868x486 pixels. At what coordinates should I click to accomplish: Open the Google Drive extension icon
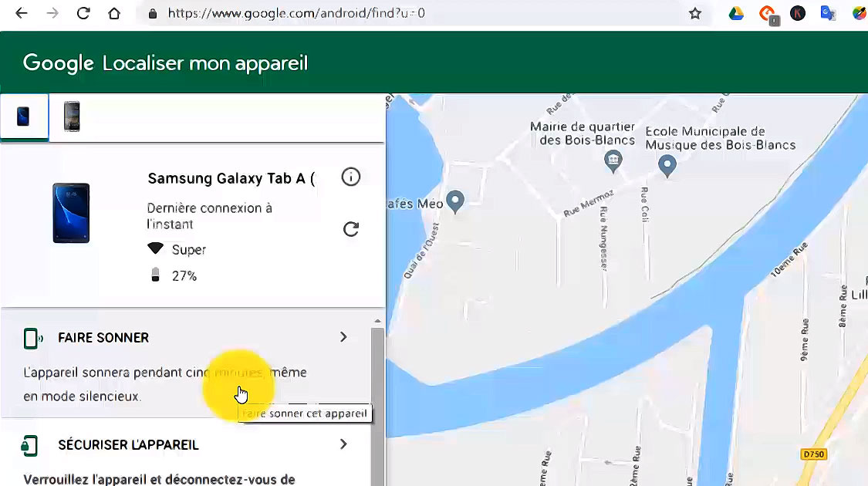pyautogui.click(x=736, y=13)
